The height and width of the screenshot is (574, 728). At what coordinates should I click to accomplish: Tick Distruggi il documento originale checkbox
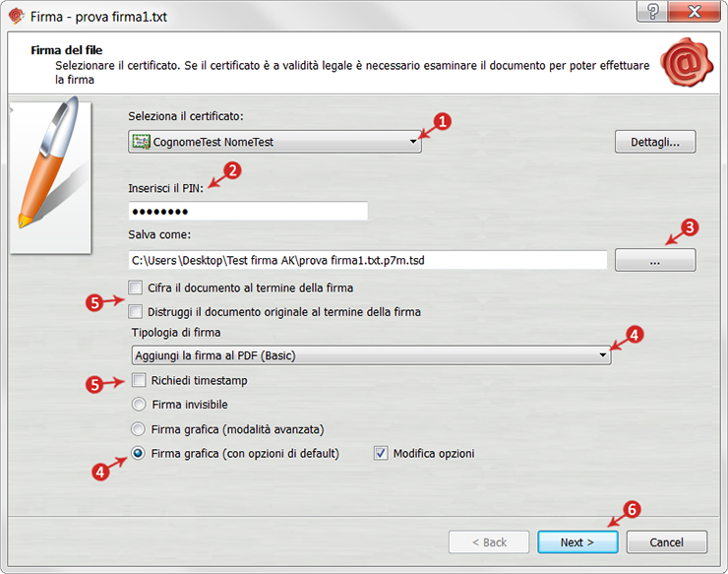(x=136, y=311)
